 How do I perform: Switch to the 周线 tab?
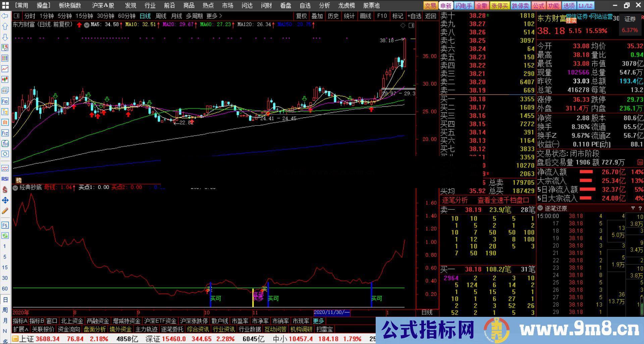161,16
